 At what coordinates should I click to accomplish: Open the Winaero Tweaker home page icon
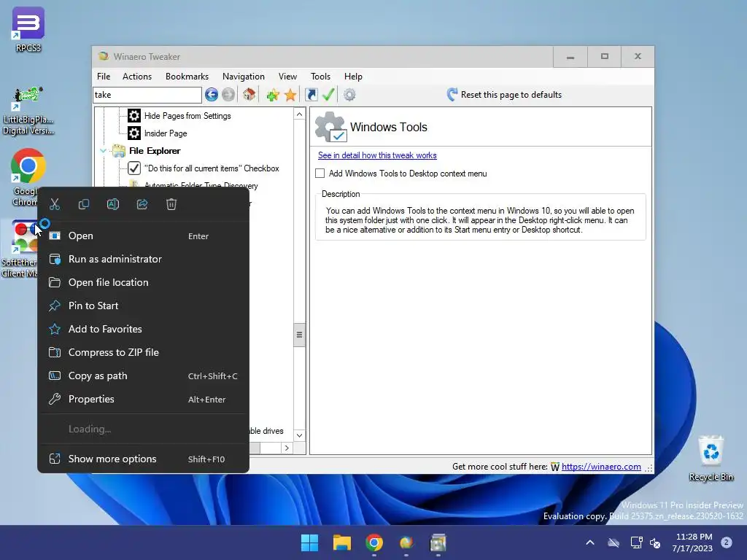pyautogui.click(x=249, y=95)
